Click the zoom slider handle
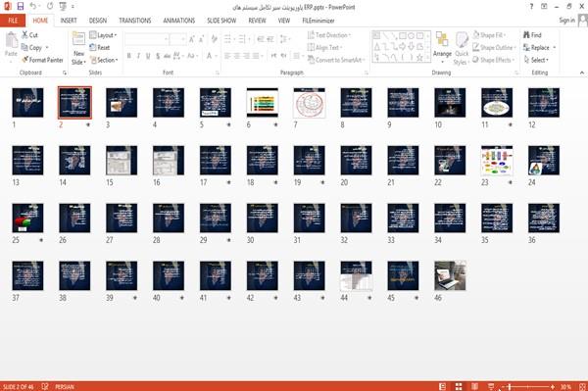Screen dimensions: 588x391 click(510, 386)
